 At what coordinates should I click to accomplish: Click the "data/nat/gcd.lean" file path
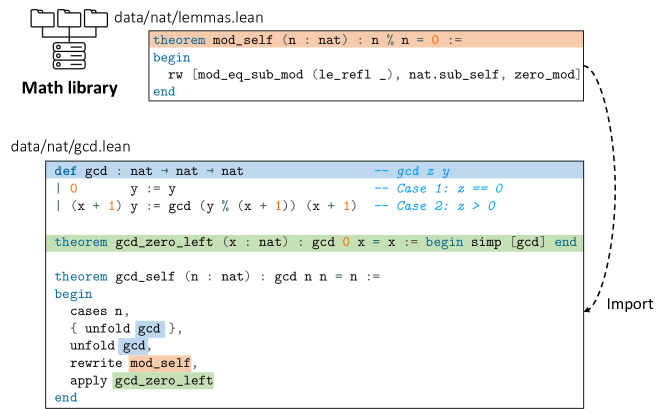pos(71,146)
